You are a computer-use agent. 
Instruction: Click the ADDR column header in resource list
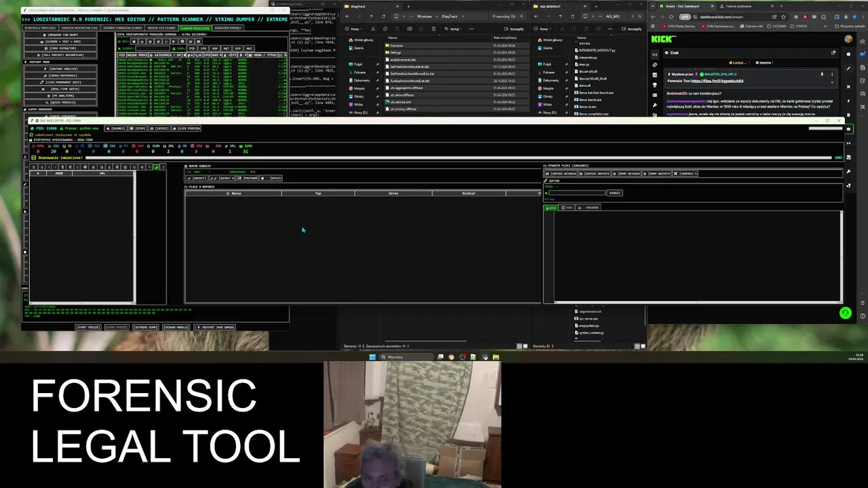59,174
